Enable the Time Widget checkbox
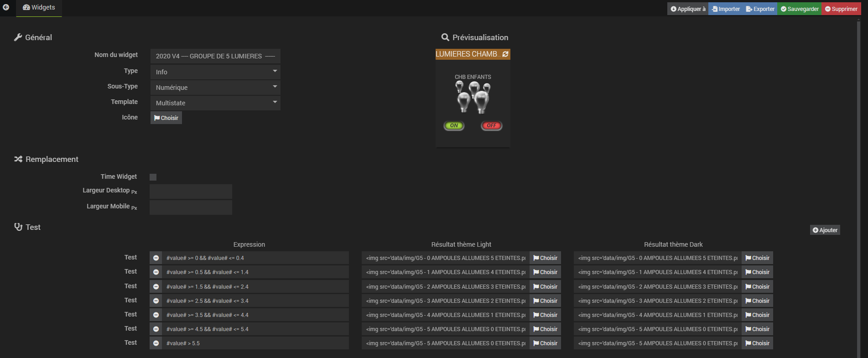 pyautogui.click(x=153, y=177)
